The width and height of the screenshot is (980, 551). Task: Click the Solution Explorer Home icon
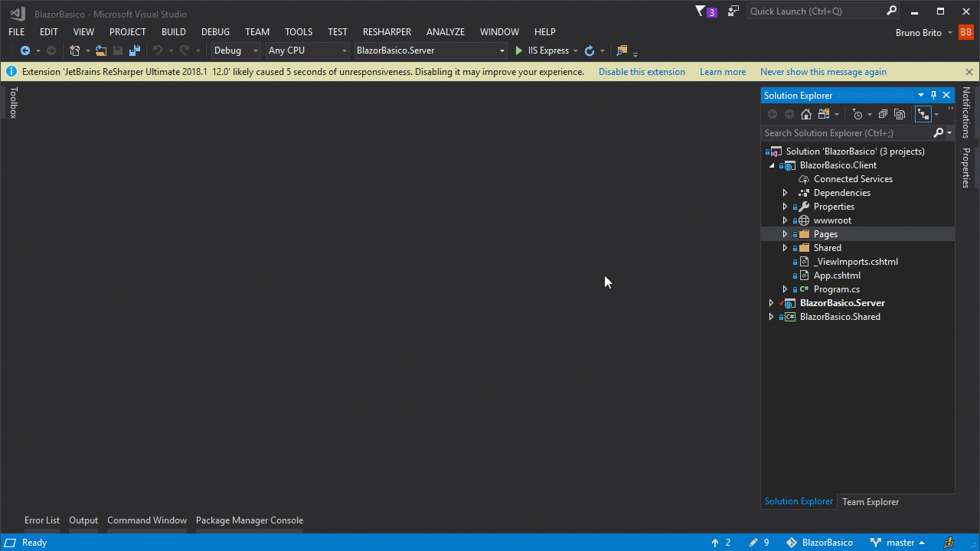pyautogui.click(x=806, y=114)
